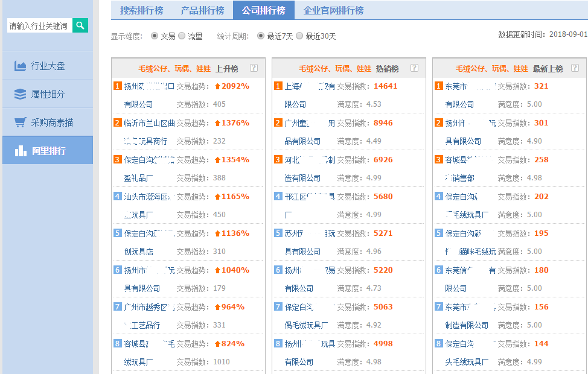Choose the 最近7天 statistics period
Screen dimensions: 588x374
click(261, 36)
